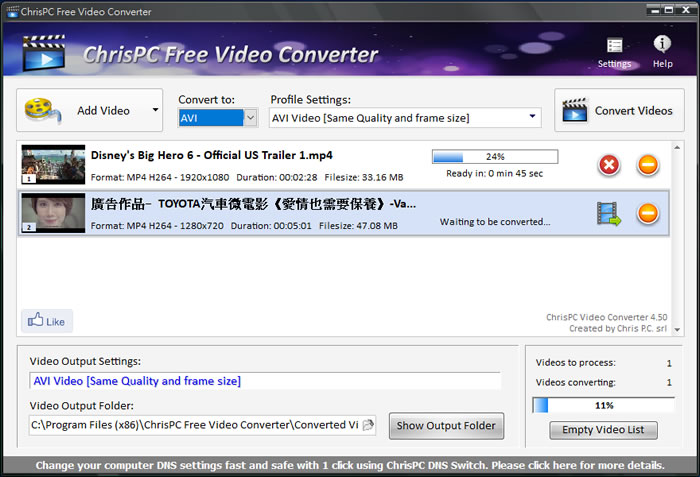Viewport: 700px width, 477px height.
Task: Cancel conversion with red X icon
Action: pos(609,165)
